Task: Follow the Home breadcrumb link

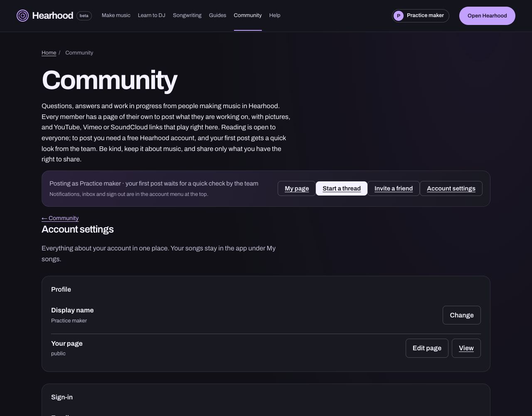Action: pos(49,53)
